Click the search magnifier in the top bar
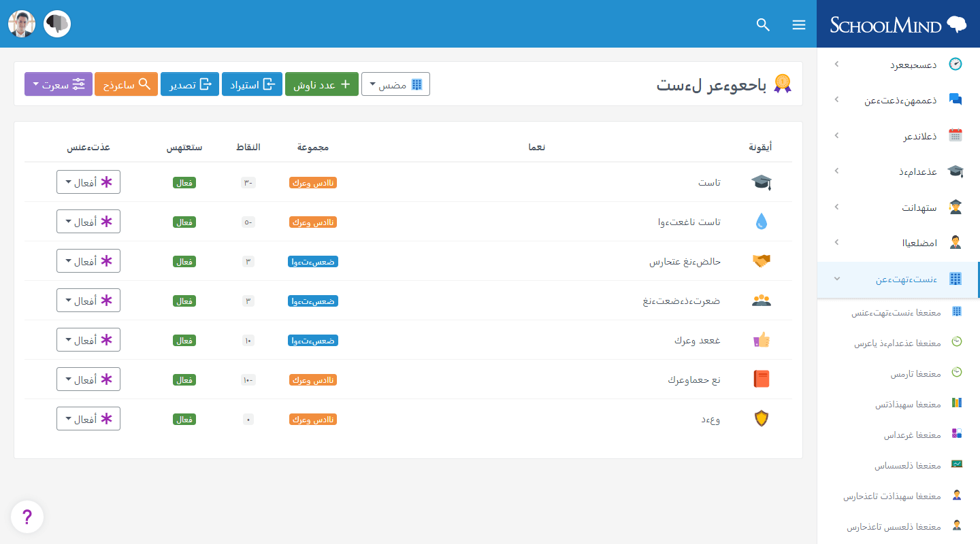Viewport: 980px width, 544px height. point(763,24)
